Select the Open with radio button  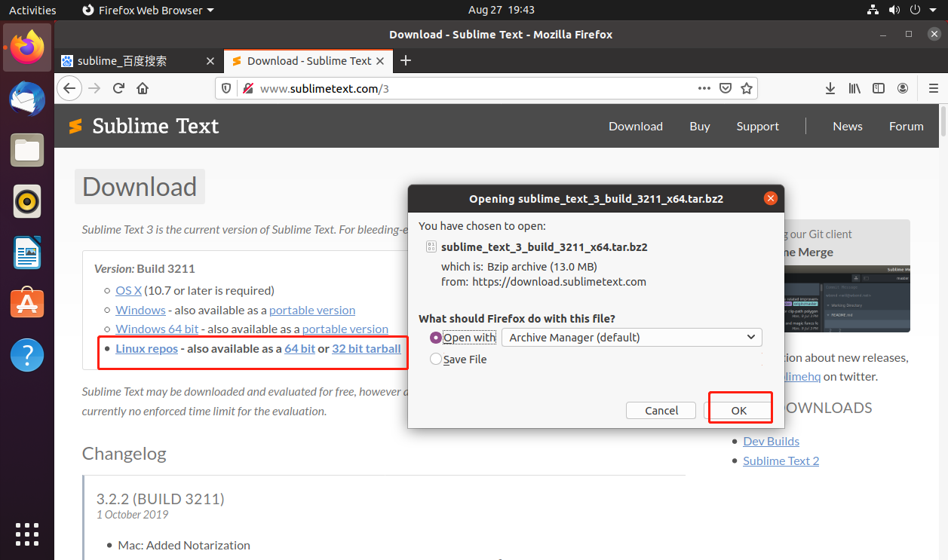click(x=435, y=338)
